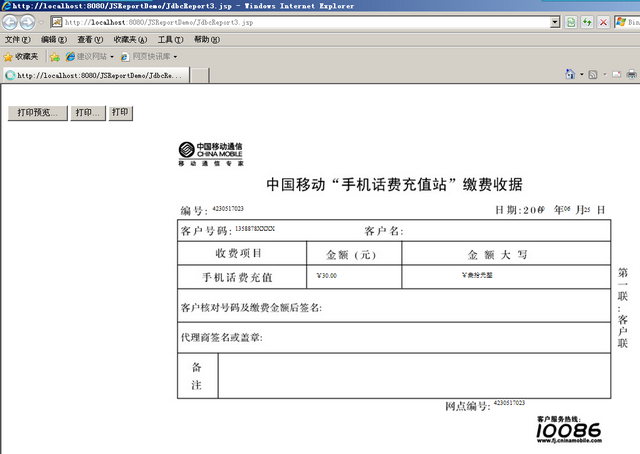Click receipt number 4230517023 after 编号

click(x=228, y=209)
